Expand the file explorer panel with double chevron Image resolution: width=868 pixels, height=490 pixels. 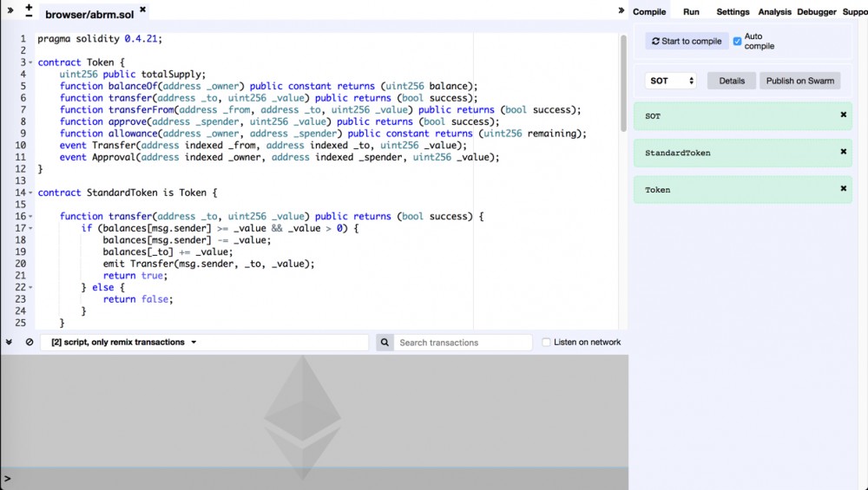10,10
